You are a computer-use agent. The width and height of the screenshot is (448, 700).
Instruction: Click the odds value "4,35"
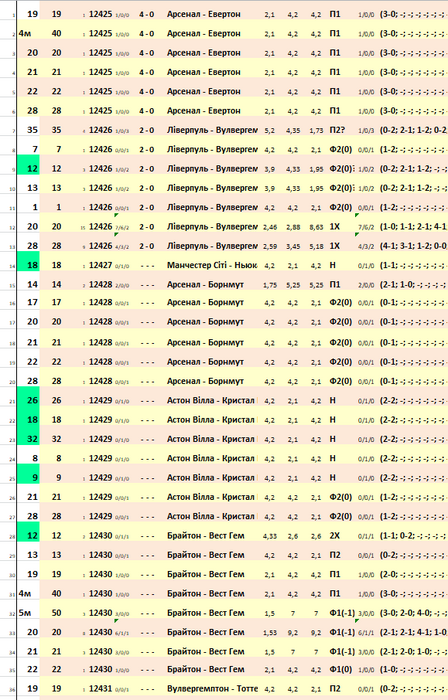(293, 131)
